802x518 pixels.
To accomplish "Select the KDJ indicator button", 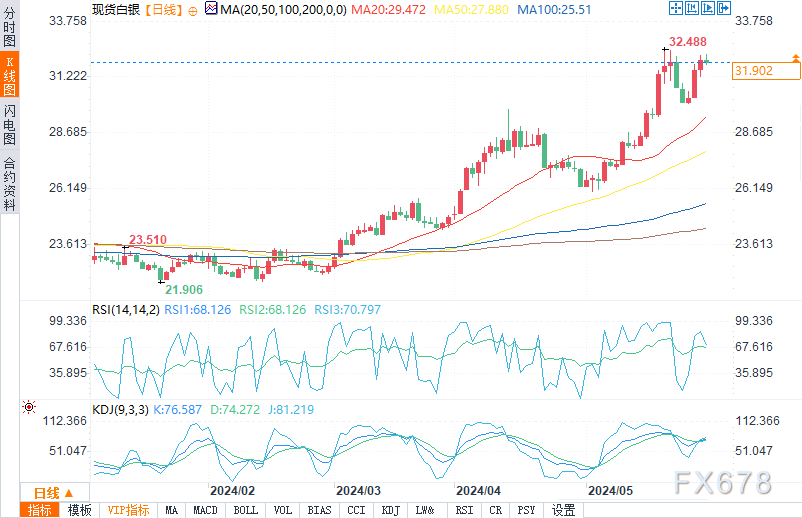I will 391,510.
